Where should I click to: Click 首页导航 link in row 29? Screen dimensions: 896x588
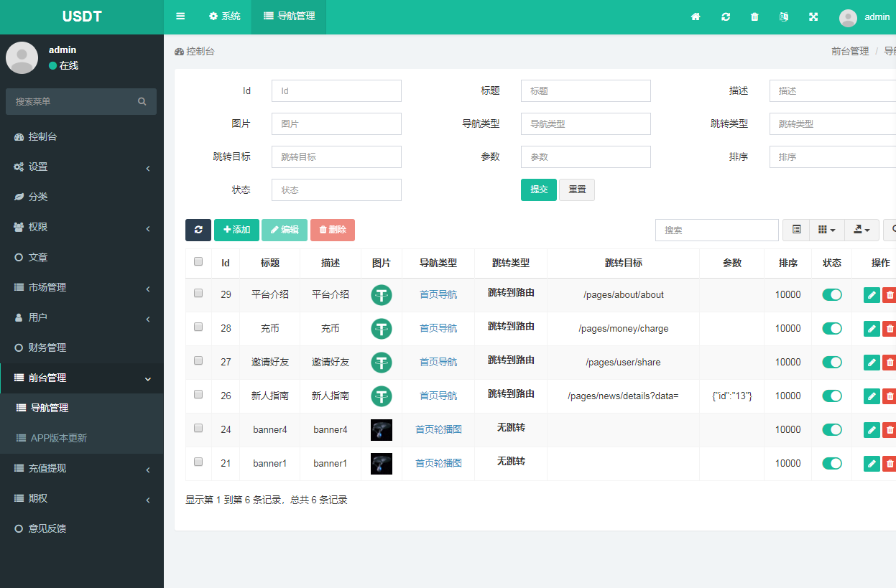(438, 294)
